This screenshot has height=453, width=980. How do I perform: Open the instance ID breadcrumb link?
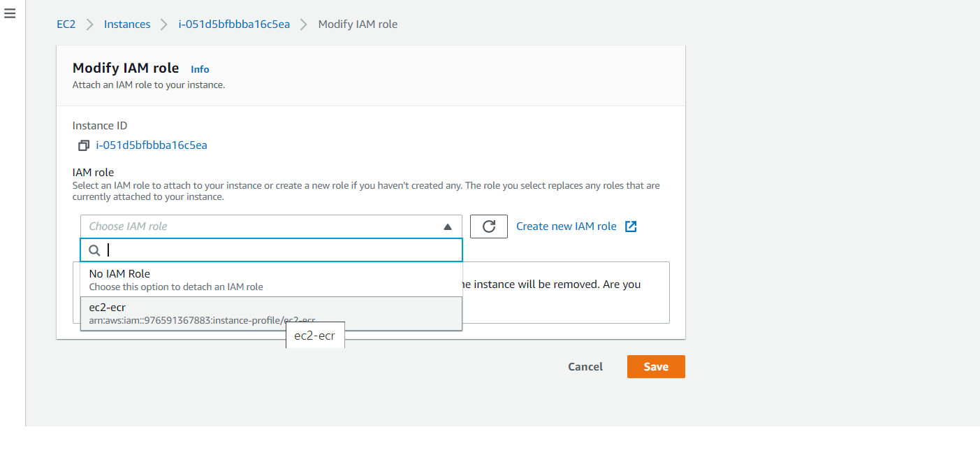(x=234, y=24)
